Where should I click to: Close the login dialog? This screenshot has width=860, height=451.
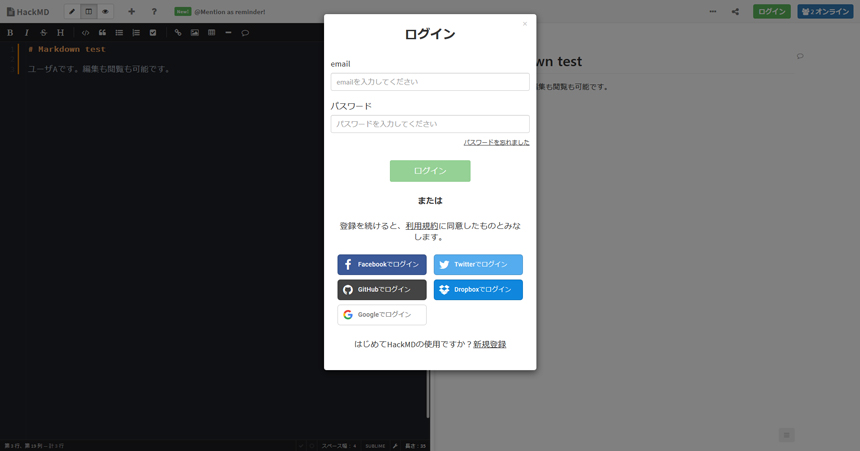[x=525, y=24]
